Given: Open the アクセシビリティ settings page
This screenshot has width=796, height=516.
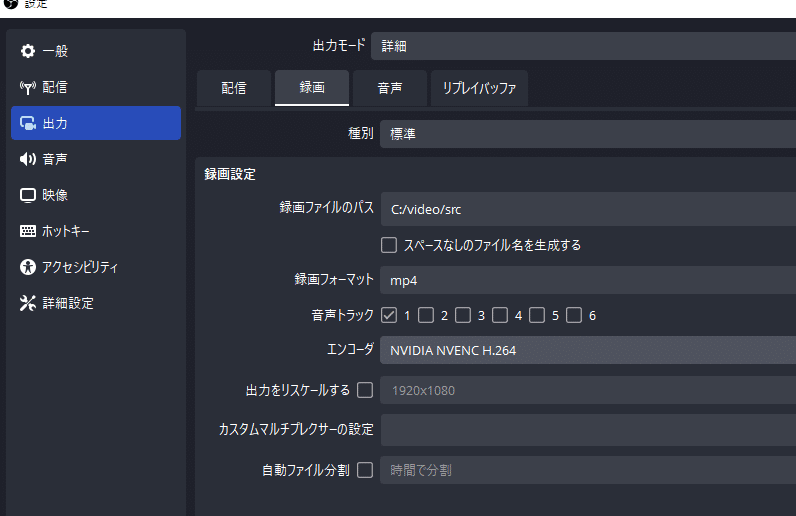Looking at the screenshot, I should click(x=80, y=267).
